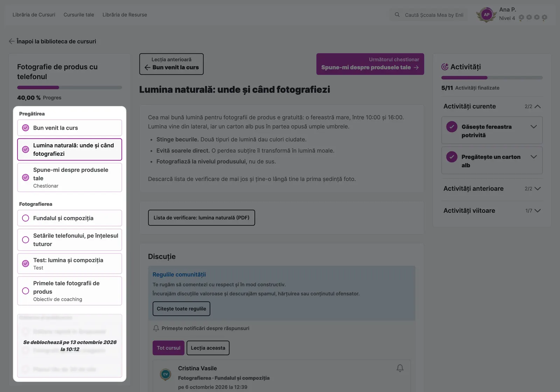Click the Ana P. profile name
Screen dimensions: 560x392
[507, 10]
